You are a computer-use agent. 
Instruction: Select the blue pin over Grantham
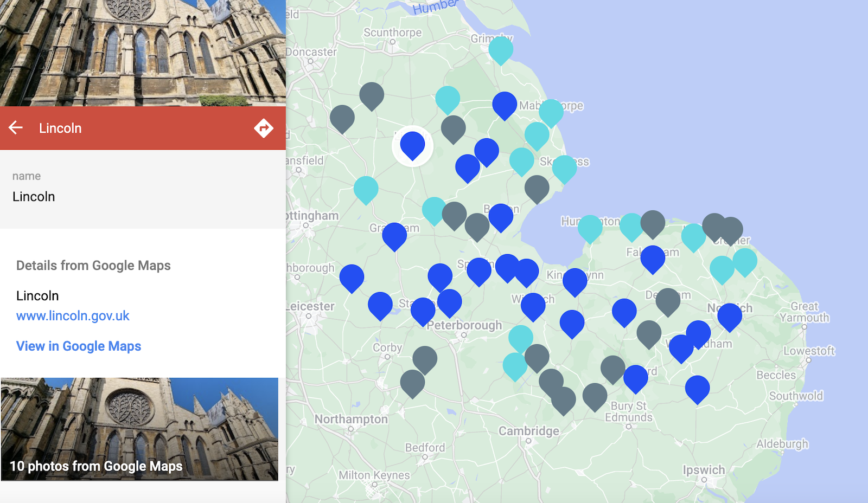point(394,235)
